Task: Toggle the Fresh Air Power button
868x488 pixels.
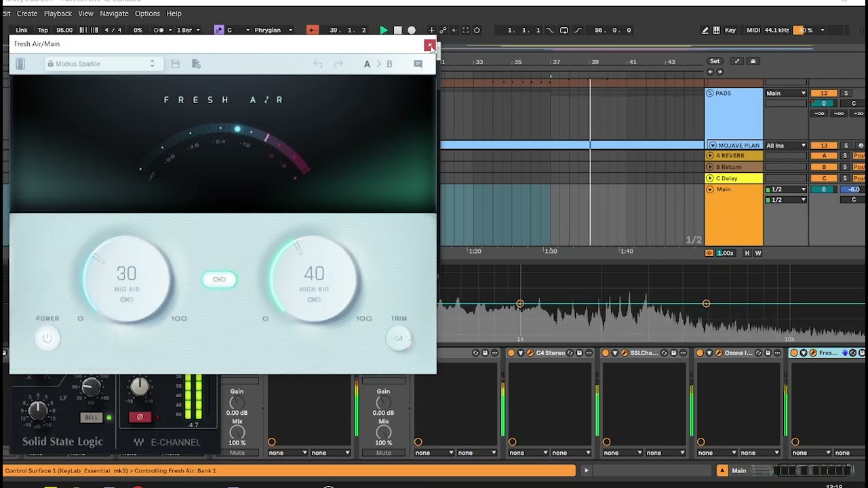Action: 47,338
